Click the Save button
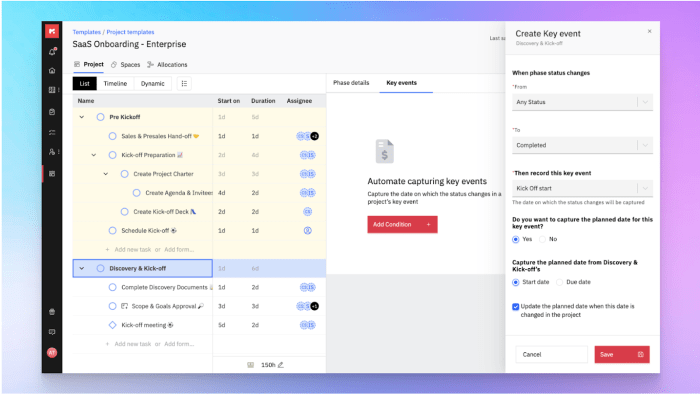700x394 pixels. [x=622, y=354]
